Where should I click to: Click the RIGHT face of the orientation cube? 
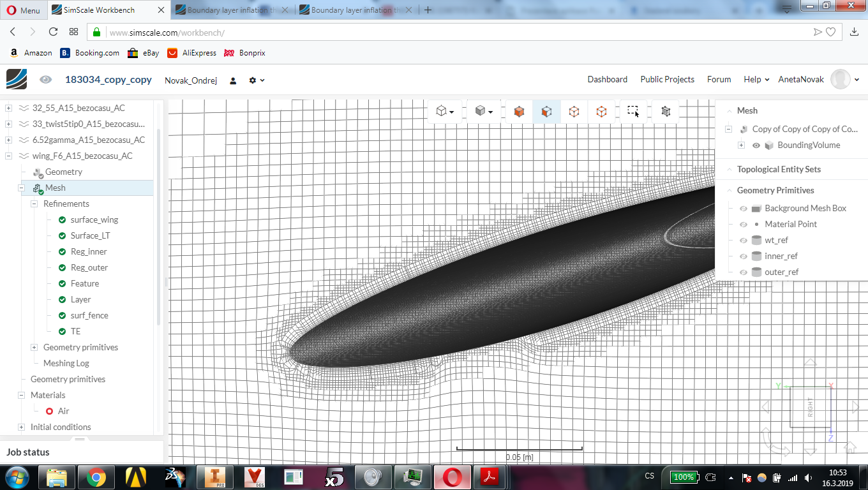tap(811, 407)
